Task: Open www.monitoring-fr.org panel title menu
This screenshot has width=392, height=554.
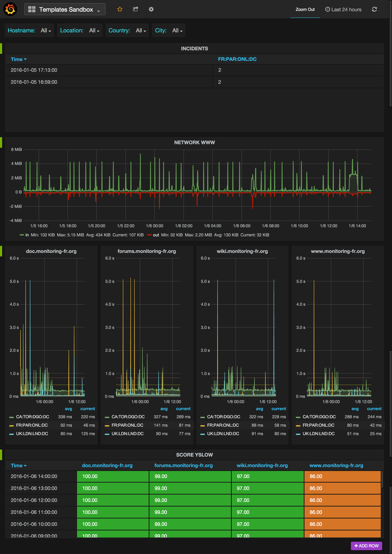Action: click(x=338, y=251)
